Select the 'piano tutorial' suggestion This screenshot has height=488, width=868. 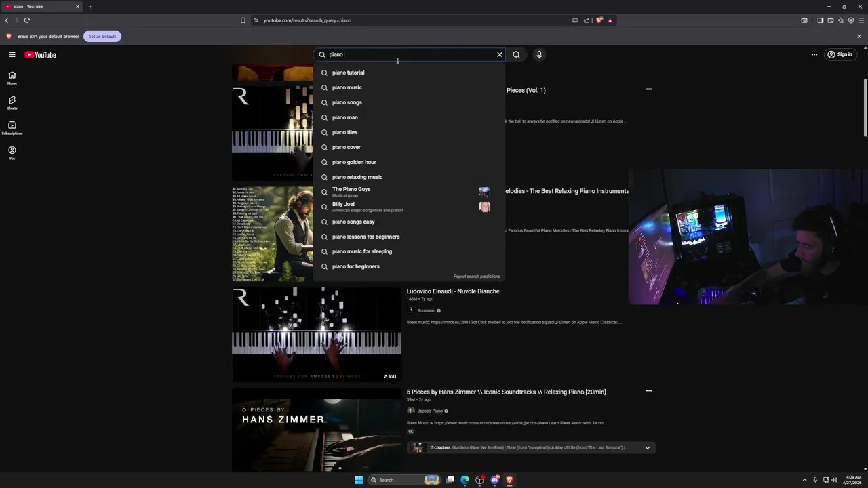(x=409, y=73)
